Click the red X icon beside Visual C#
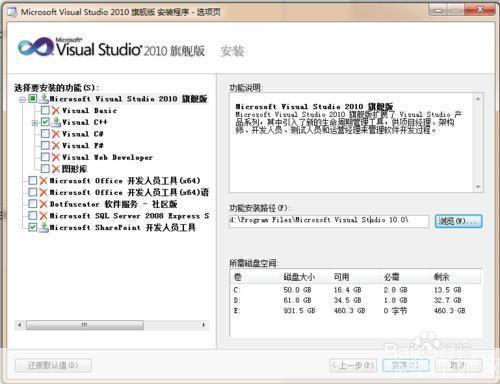The width and height of the screenshot is (500, 384). [56, 134]
